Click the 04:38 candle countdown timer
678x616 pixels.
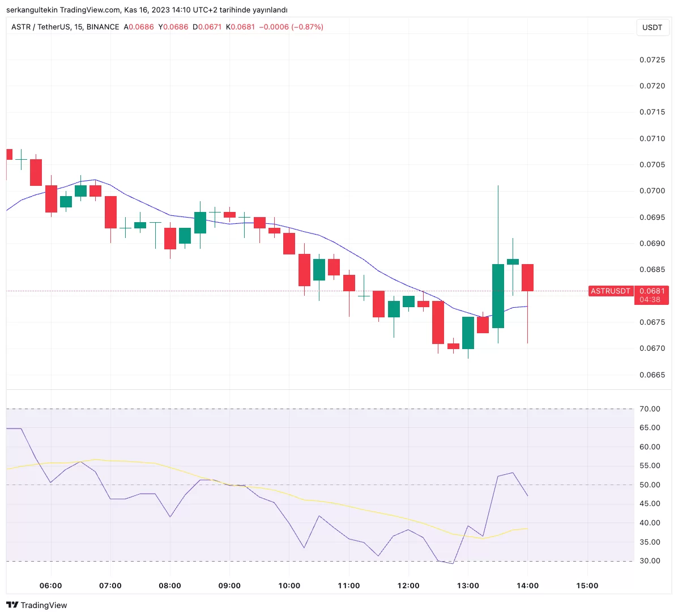(x=650, y=300)
